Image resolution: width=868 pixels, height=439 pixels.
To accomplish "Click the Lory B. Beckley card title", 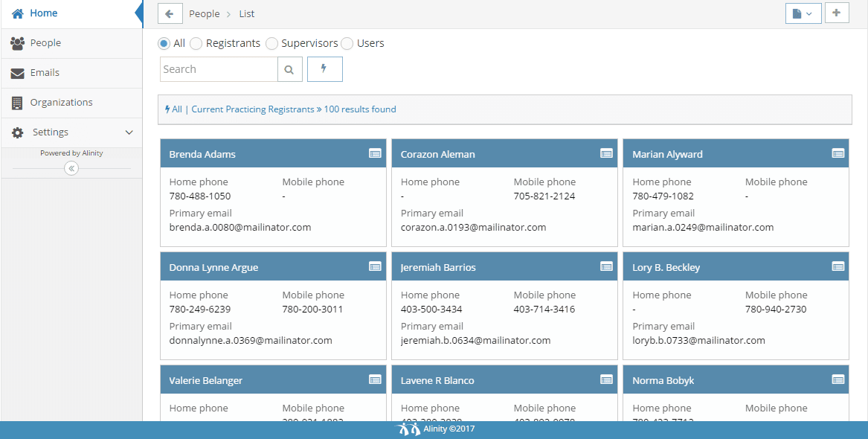I will (x=666, y=267).
